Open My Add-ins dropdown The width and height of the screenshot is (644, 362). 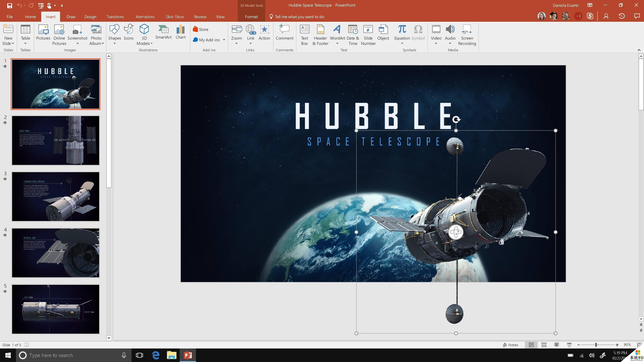click(x=224, y=40)
